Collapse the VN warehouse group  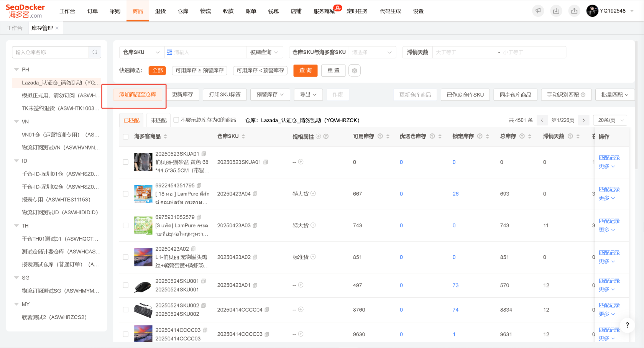click(x=16, y=121)
